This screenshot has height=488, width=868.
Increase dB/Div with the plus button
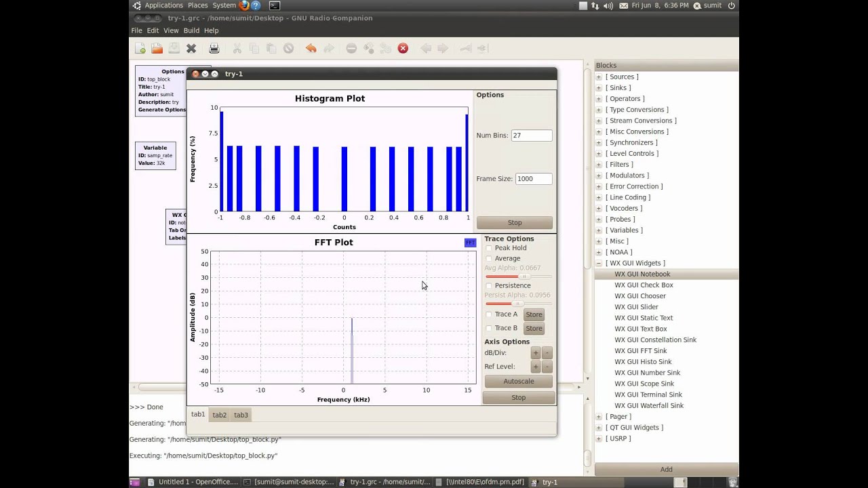pyautogui.click(x=536, y=353)
